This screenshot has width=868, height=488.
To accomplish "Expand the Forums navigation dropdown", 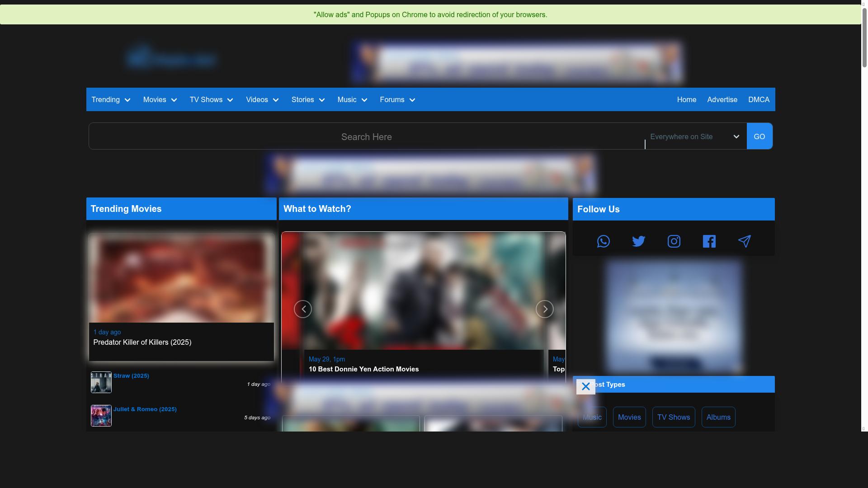I will point(397,99).
